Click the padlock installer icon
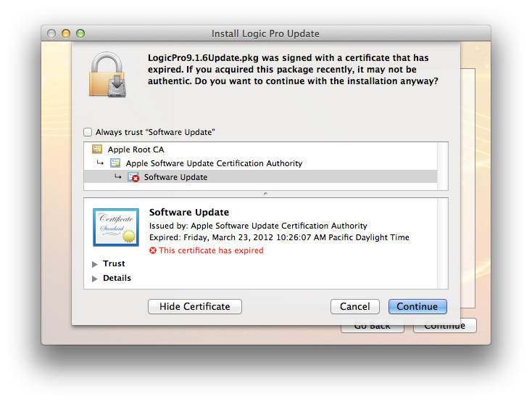 pyautogui.click(x=107, y=75)
